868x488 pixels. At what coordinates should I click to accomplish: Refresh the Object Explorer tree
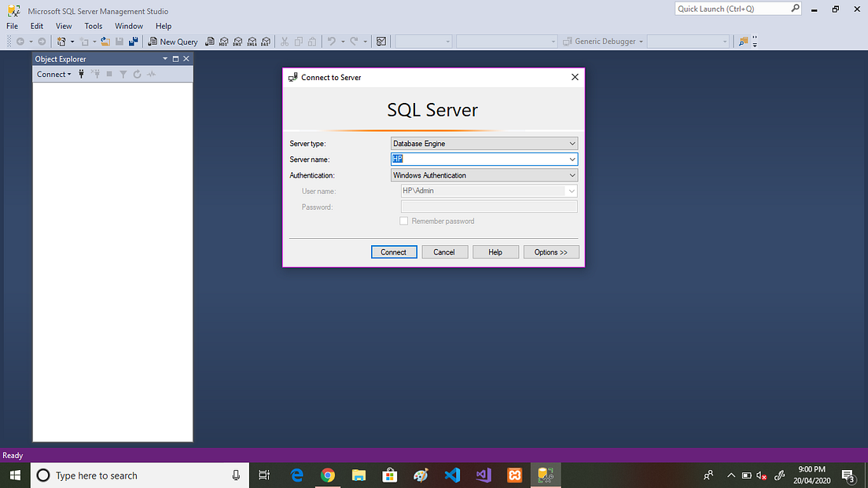click(137, 74)
